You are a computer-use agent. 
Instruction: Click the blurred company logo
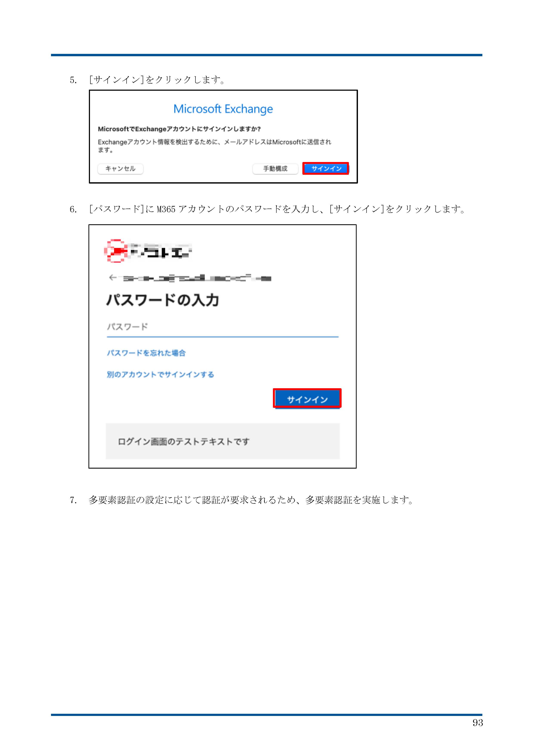pyautogui.click(x=148, y=251)
